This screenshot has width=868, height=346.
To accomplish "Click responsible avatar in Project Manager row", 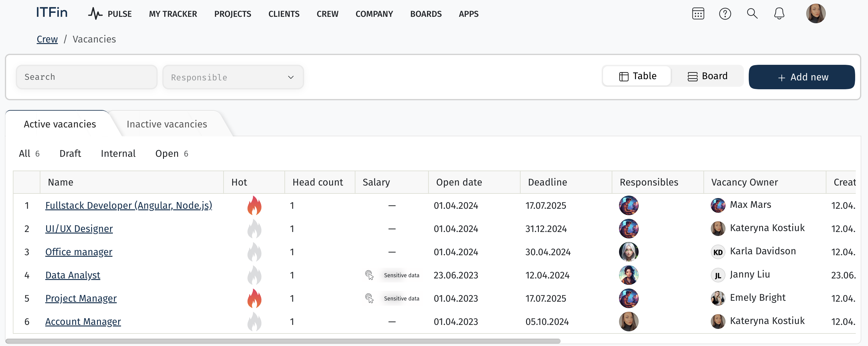I will coord(629,299).
